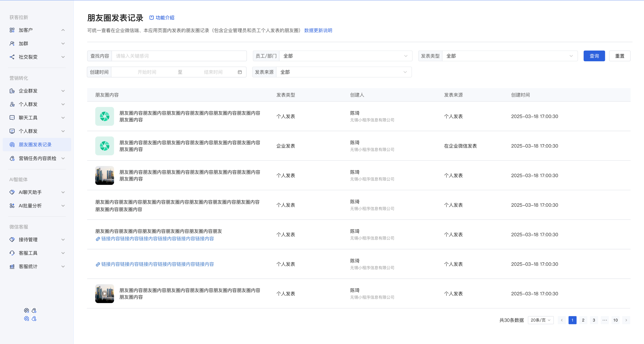Click the 客服工具 headset icon
This screenshot has height=344, width=644.
tap(12, 253)
